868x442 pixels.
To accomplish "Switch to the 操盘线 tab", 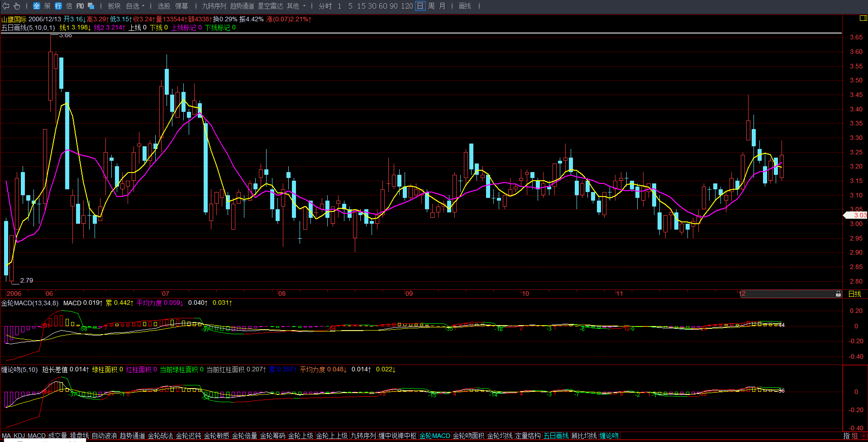I will click(79, 436).
